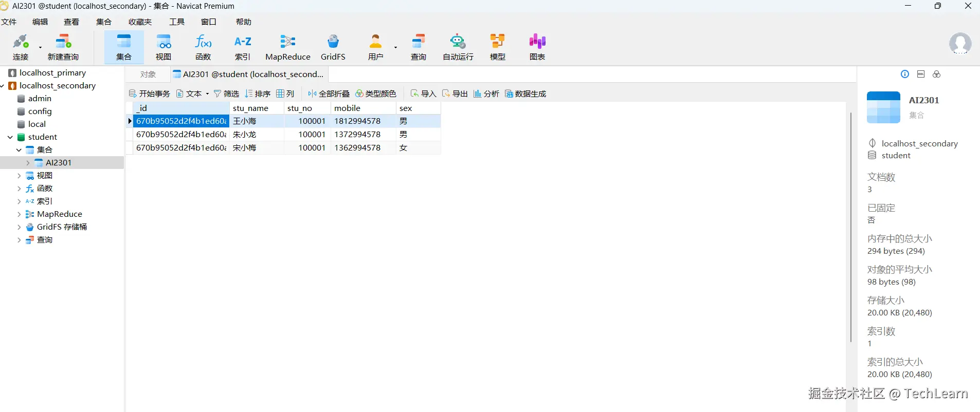Expand the GridFS 存储桶 tree node
This screenshot has height=412, width=980.
point(19,227)
